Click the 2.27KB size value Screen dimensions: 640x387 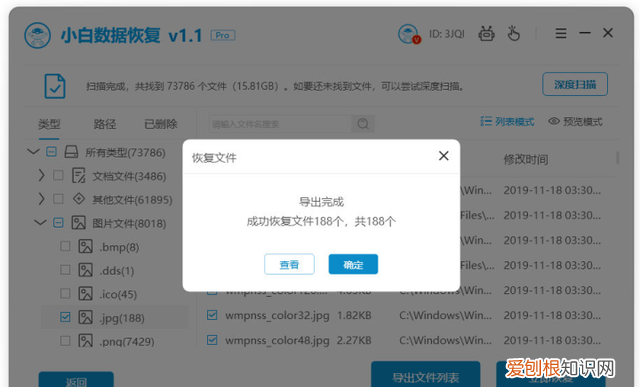(354, 340)
